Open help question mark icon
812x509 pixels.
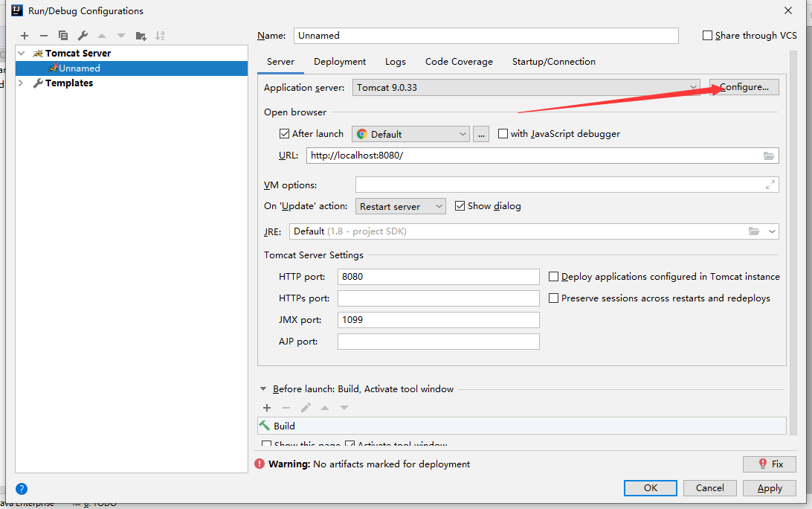click(22, 488)
